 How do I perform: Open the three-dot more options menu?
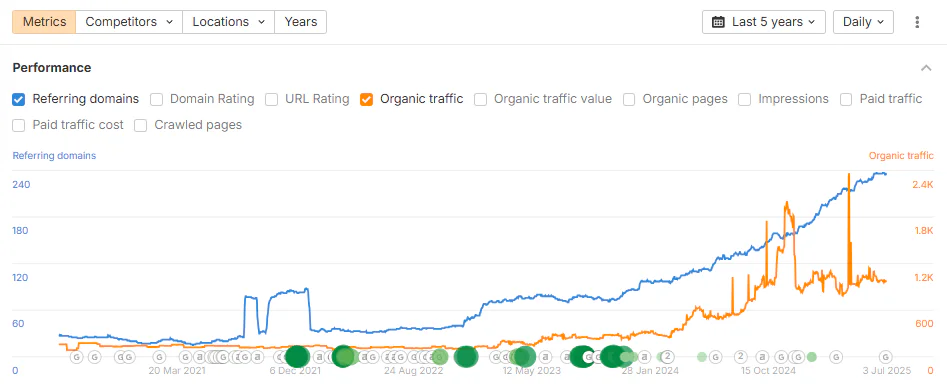click(x=917, y=22)
